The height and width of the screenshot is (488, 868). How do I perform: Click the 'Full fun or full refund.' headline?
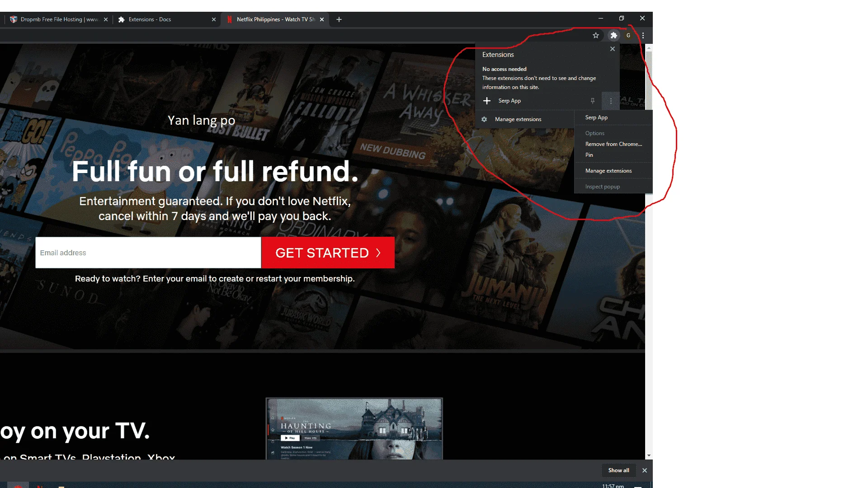click(215, 171)
